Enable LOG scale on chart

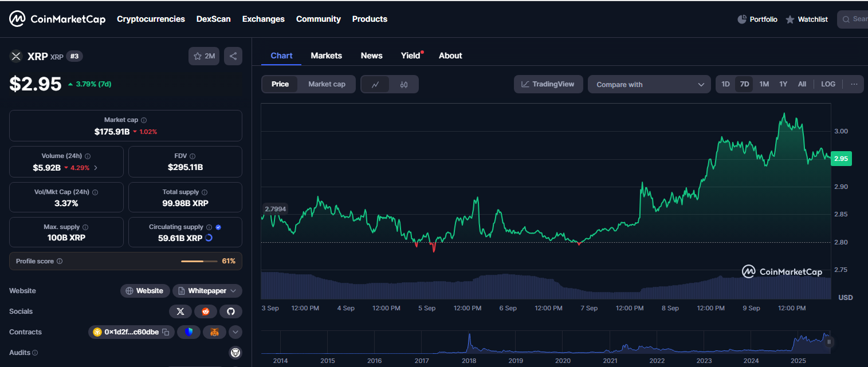[828, 84]
